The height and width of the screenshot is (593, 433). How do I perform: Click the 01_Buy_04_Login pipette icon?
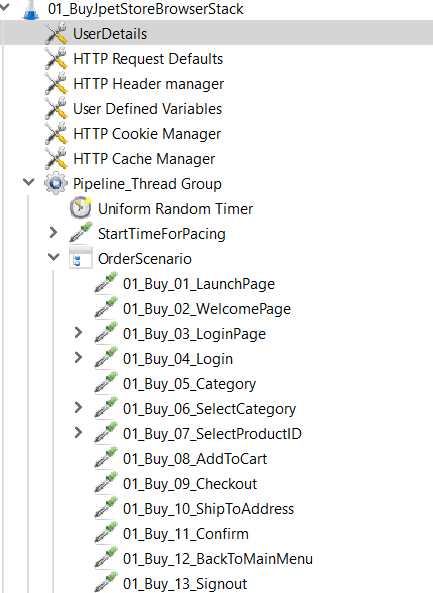coord(106,358)
